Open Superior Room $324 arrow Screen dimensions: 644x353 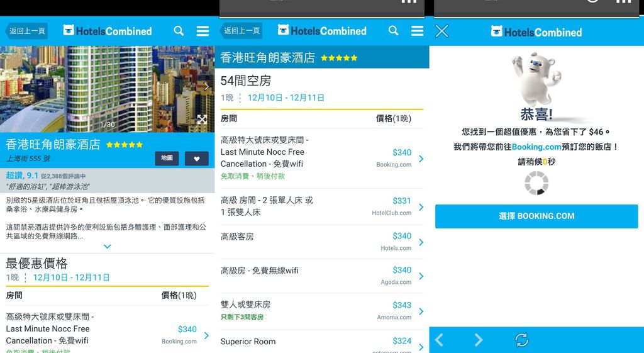421,346
